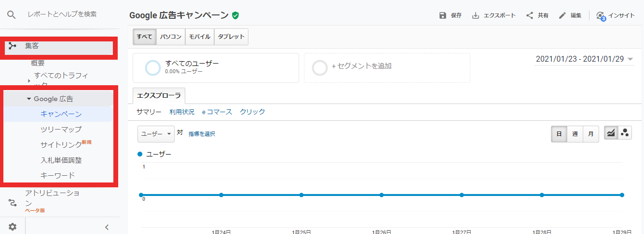Click the 保存 save button label
Viewport: 644px width, 234px height.
click(x=456, y=15)
